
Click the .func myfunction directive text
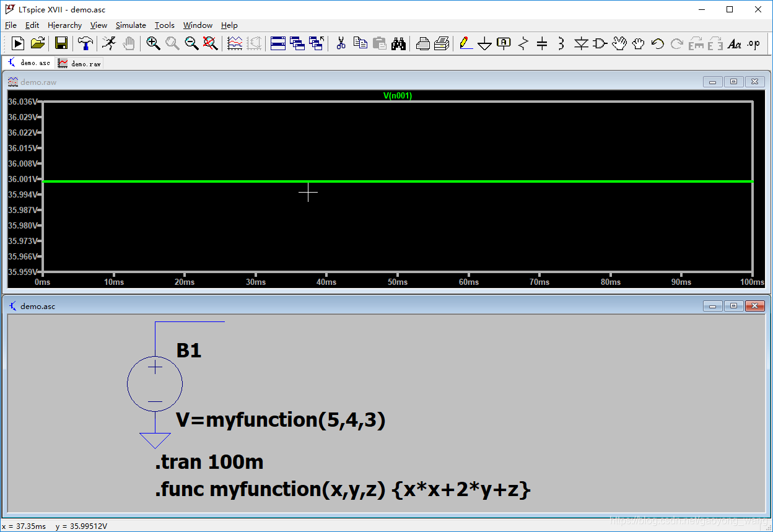point(343,490)
